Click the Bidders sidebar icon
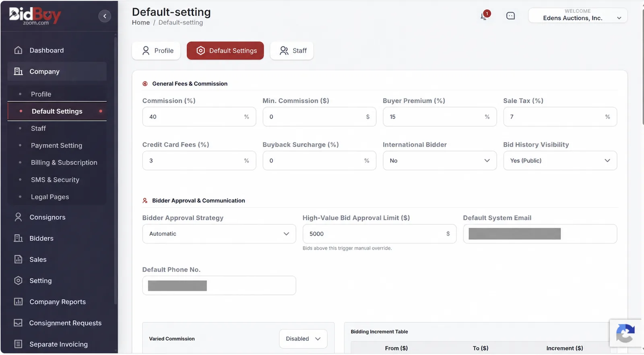The image size is (644, 355). click(x=18, y=238)
